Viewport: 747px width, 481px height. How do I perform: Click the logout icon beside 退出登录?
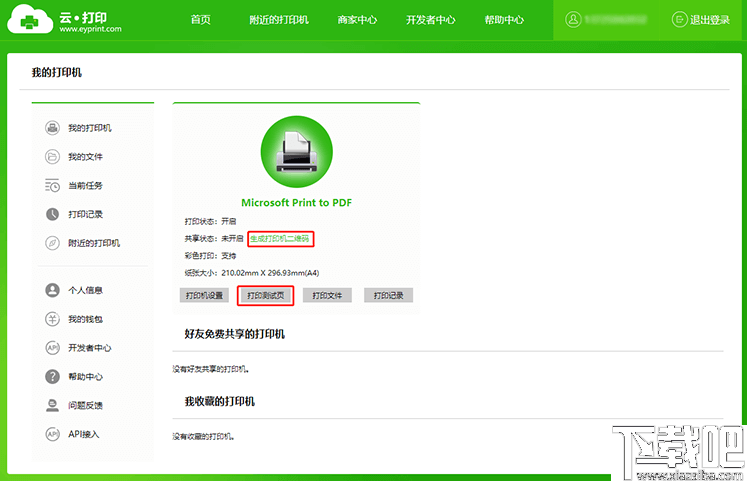tap(679, 20)
